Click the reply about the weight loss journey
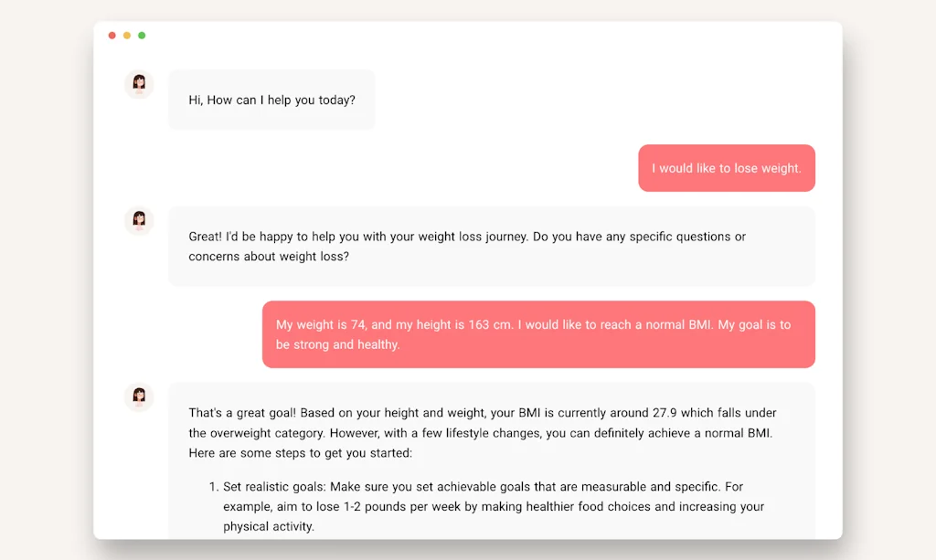The height and width of the screenshot is (560, 936). tap(492, 246)
